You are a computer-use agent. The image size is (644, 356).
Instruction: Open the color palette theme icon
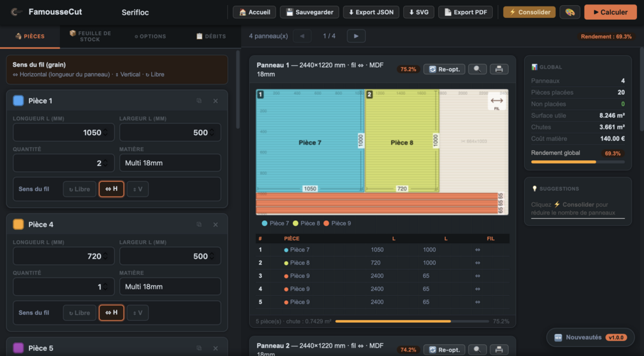(570, 12)
